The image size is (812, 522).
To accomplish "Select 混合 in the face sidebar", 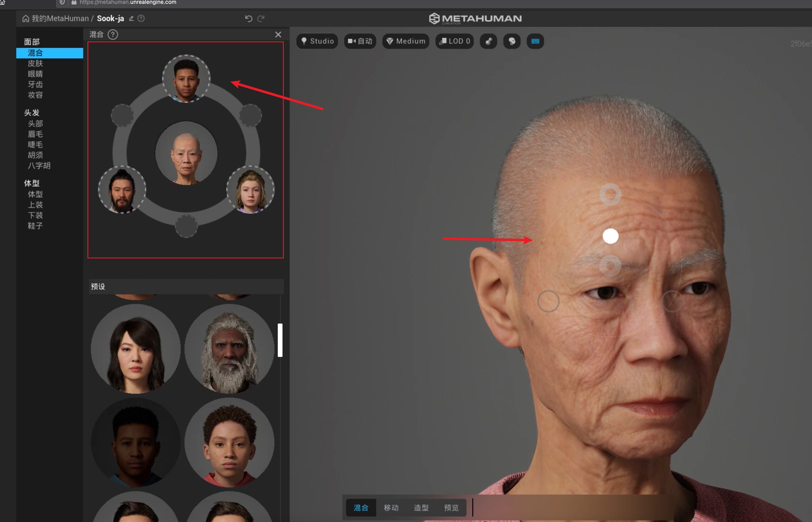I will click(49, 53).
